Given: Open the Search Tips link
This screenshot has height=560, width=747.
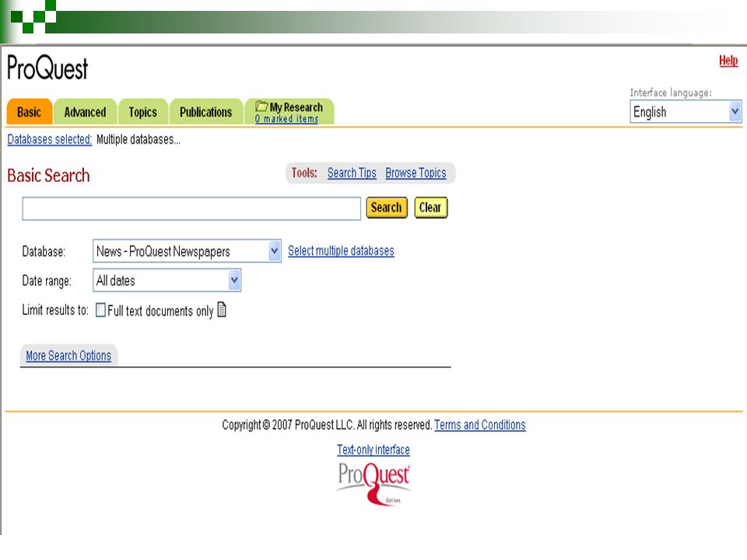Looking at the screenshot, I should tap(352, 173).
